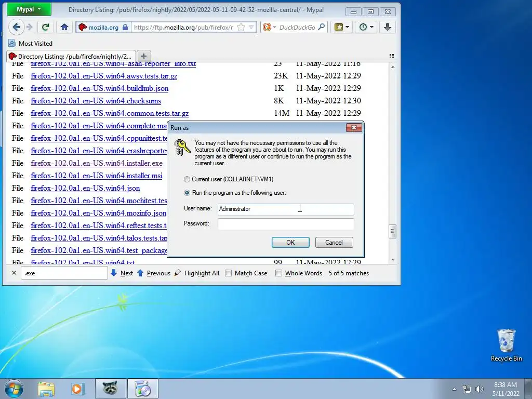Viewport: 532px width, 399px height.
Task: Open the Mypal application menu dropdown
Action: [29, 9]
